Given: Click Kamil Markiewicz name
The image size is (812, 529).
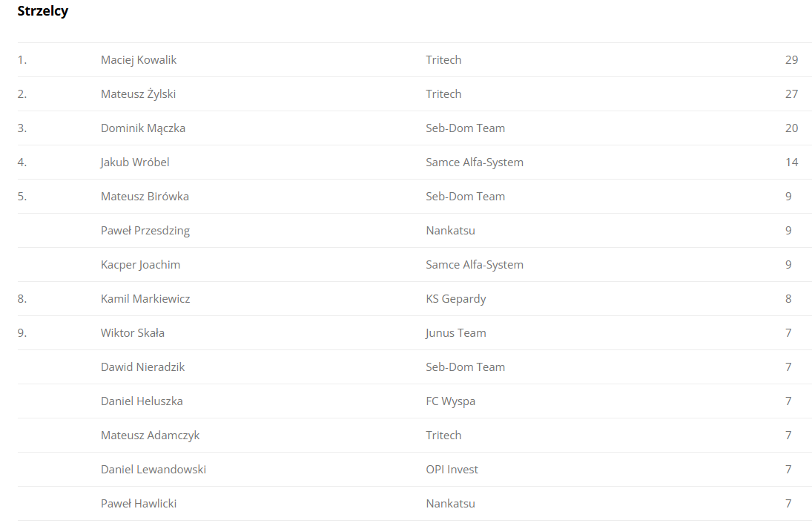Looking at the screenshot, I should click(145, 299).
